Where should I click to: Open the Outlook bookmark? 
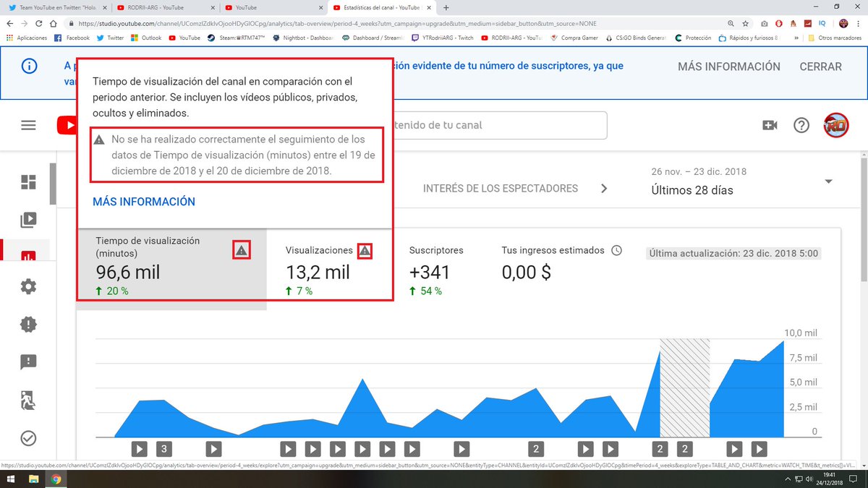coord(146,38)
